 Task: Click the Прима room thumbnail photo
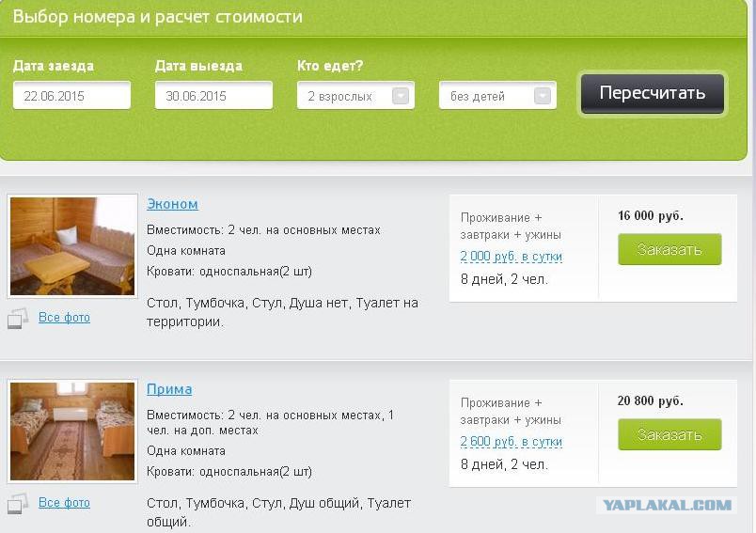72,431
